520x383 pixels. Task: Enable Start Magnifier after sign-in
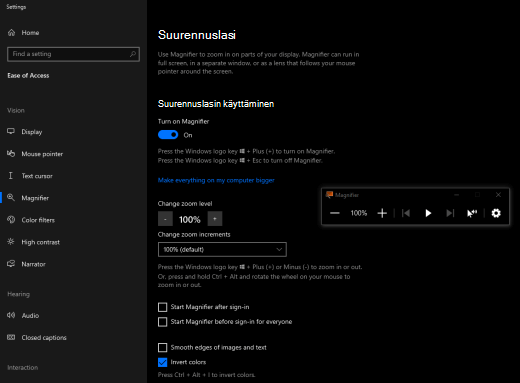tap(163, 307)
